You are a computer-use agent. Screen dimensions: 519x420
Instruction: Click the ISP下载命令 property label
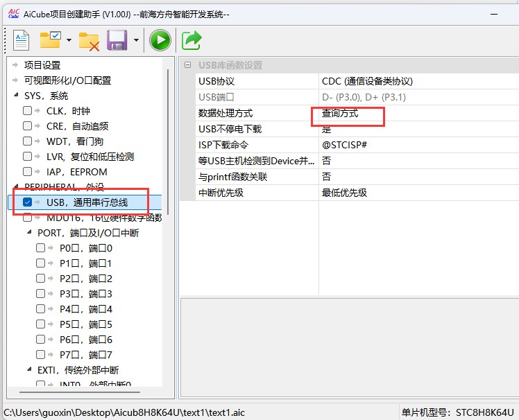pos(223,145)
